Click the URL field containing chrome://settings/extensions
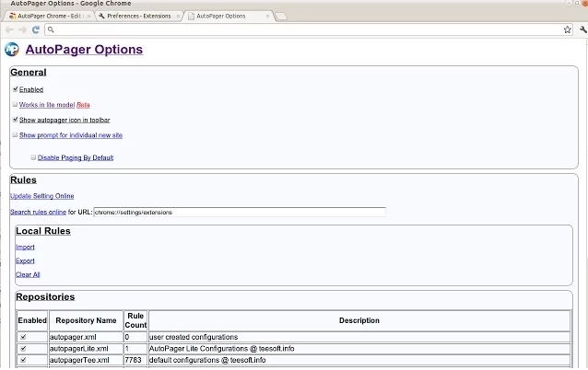Screen dimensions: 588x370 click(x=240, y=212)
